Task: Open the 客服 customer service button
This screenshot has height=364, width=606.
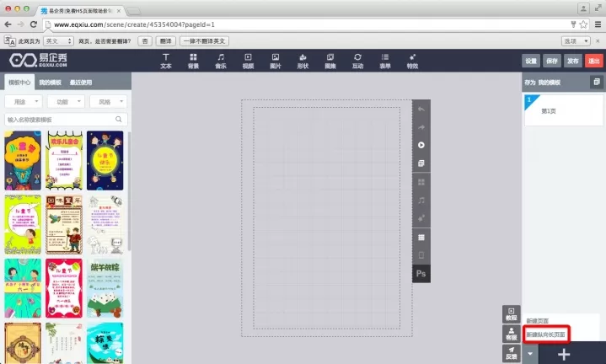Action: pos(512,334)
